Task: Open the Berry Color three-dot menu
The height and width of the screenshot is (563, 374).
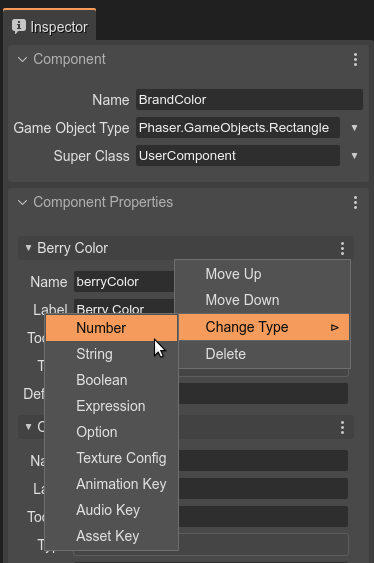Action: pos(342,248)
